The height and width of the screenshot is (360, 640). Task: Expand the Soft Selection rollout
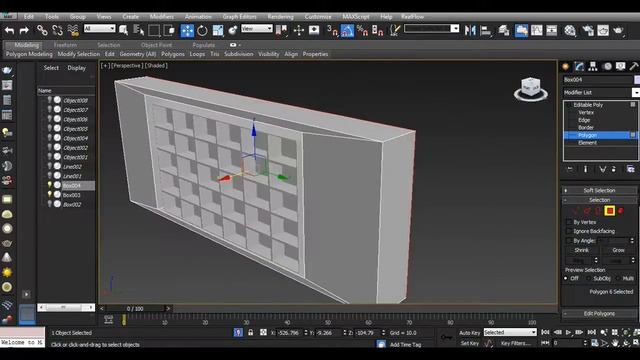[x=599, y=191]
